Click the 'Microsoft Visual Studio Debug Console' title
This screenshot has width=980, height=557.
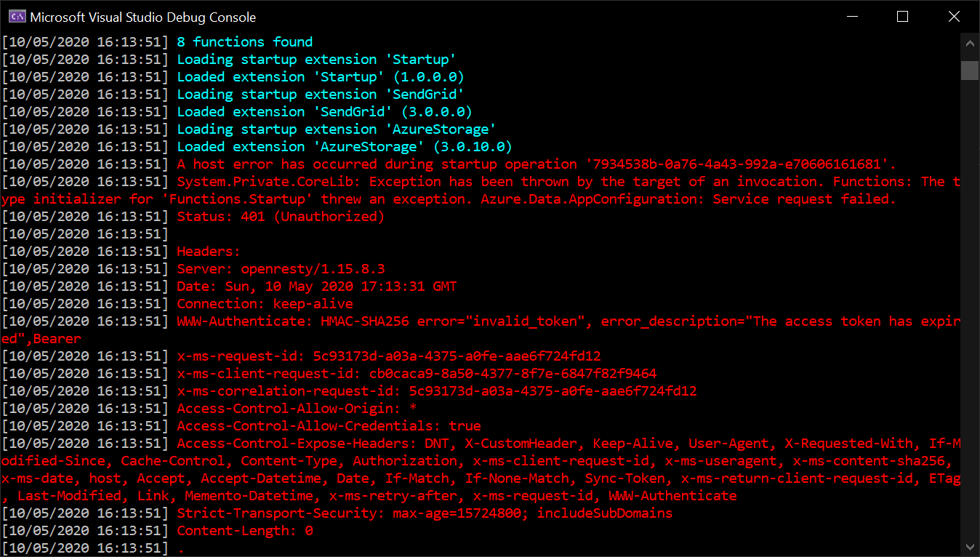(142, 17)
